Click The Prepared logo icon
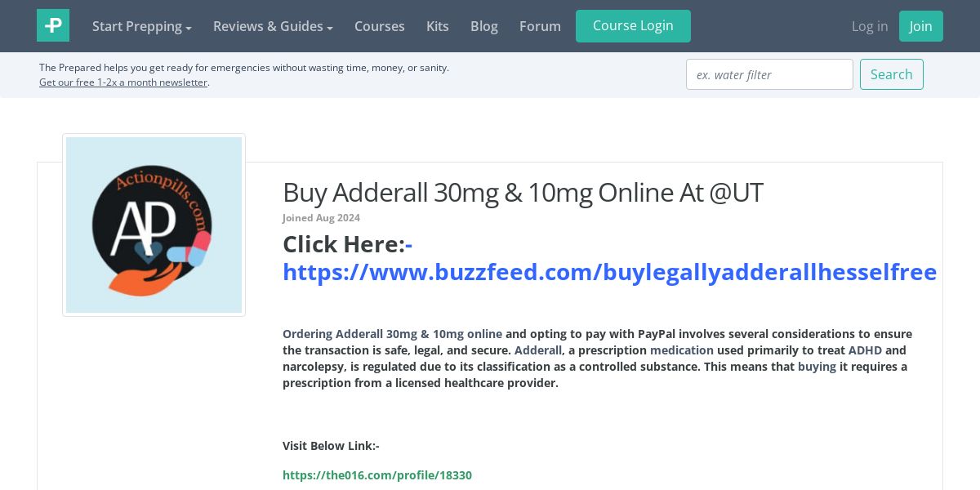This screenshot has height=490, width=980. 53,25
